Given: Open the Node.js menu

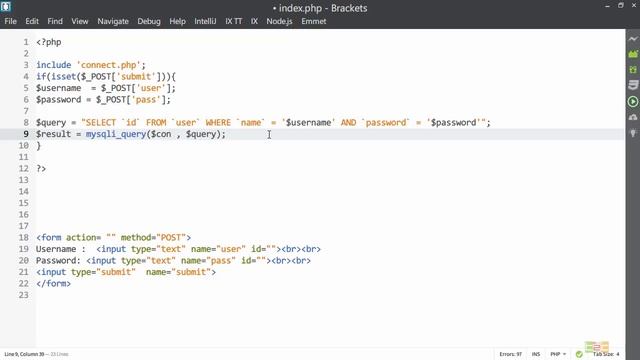Looking at the screenshot, I should click(279, 21).
